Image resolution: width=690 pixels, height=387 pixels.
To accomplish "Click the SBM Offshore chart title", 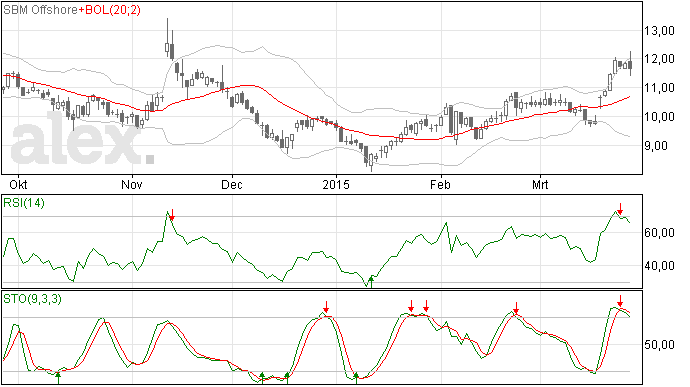I will coord(40,10).
